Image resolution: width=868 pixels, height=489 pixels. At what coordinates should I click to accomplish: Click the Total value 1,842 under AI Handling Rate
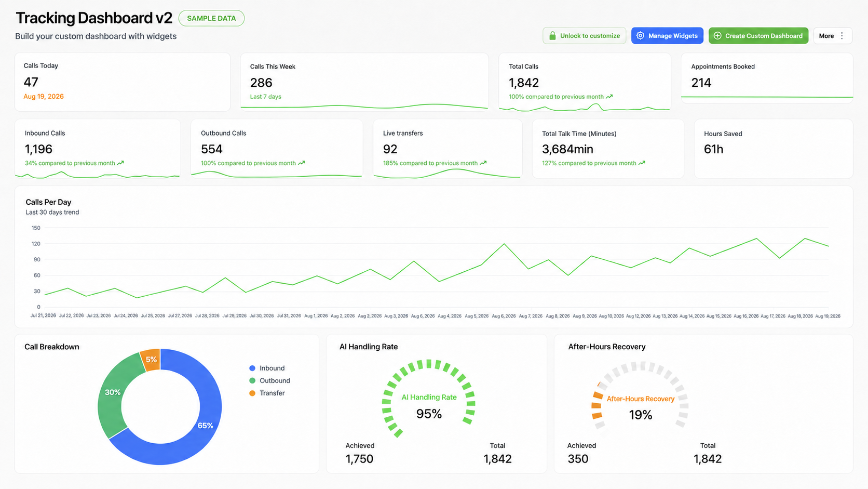497,459
